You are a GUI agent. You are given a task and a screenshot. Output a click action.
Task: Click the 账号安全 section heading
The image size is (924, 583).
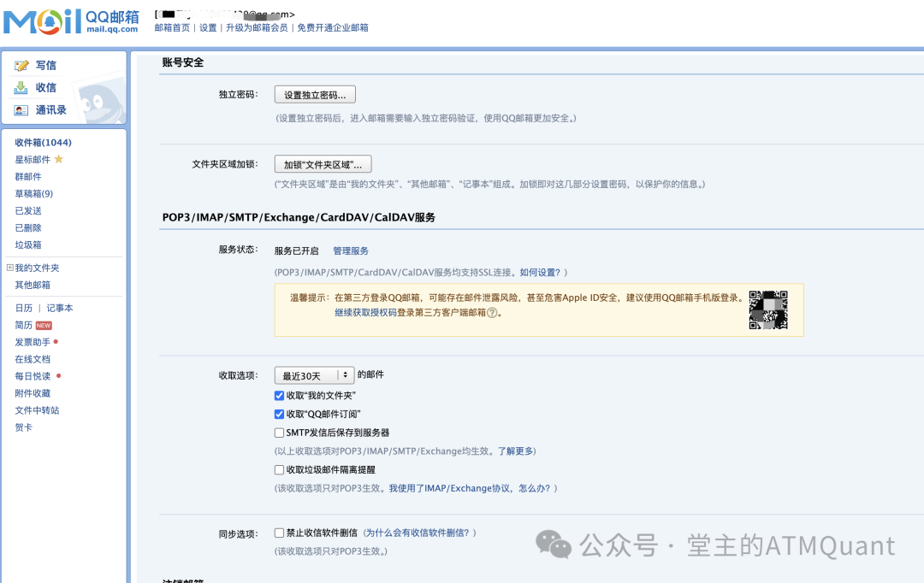(183, 62)
